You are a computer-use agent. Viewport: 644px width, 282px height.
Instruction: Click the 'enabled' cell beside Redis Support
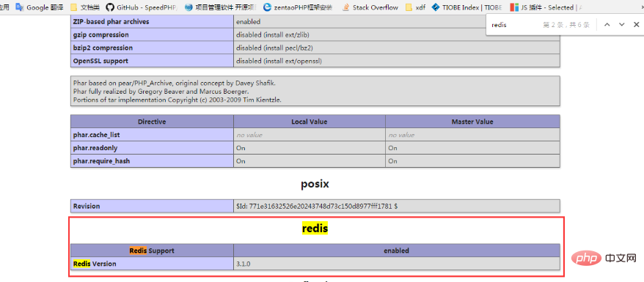click(396, 251)
